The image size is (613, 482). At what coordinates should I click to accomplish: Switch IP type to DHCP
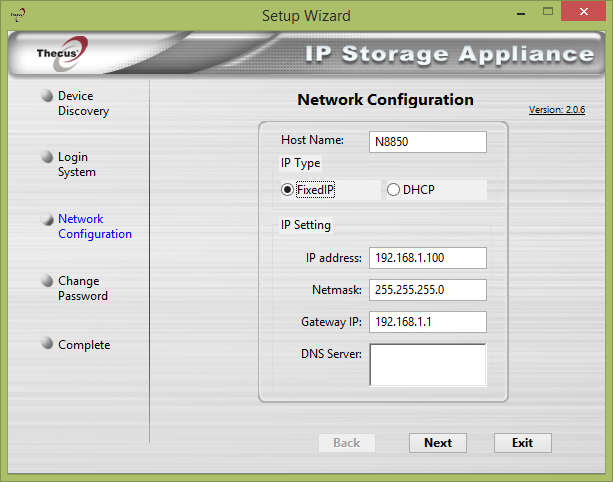click(393, 190)
